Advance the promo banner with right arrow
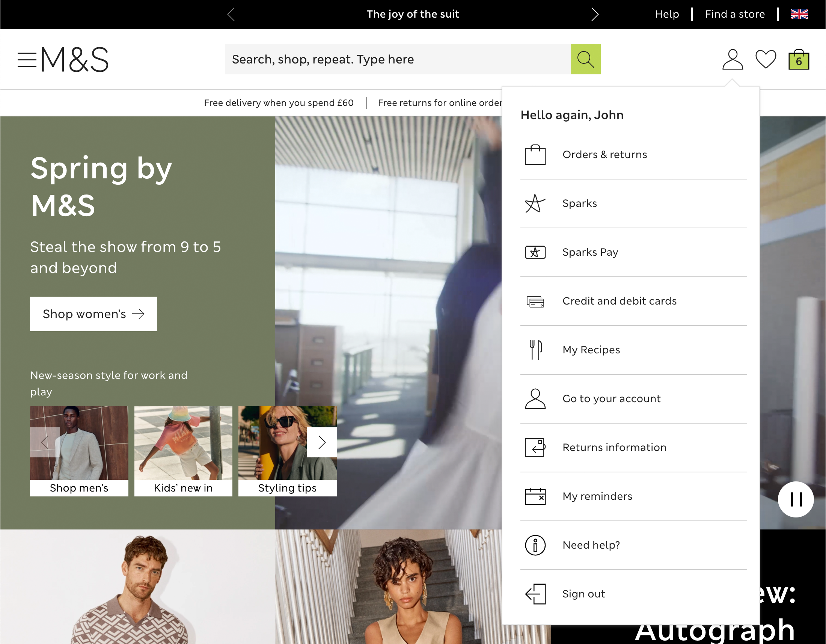 point(595,14)
